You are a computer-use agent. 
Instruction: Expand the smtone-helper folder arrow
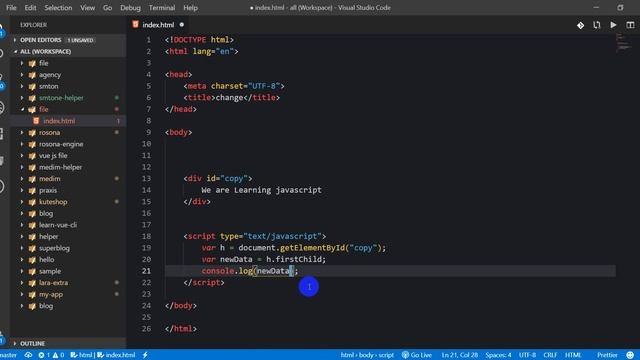(x=22, y=98)
